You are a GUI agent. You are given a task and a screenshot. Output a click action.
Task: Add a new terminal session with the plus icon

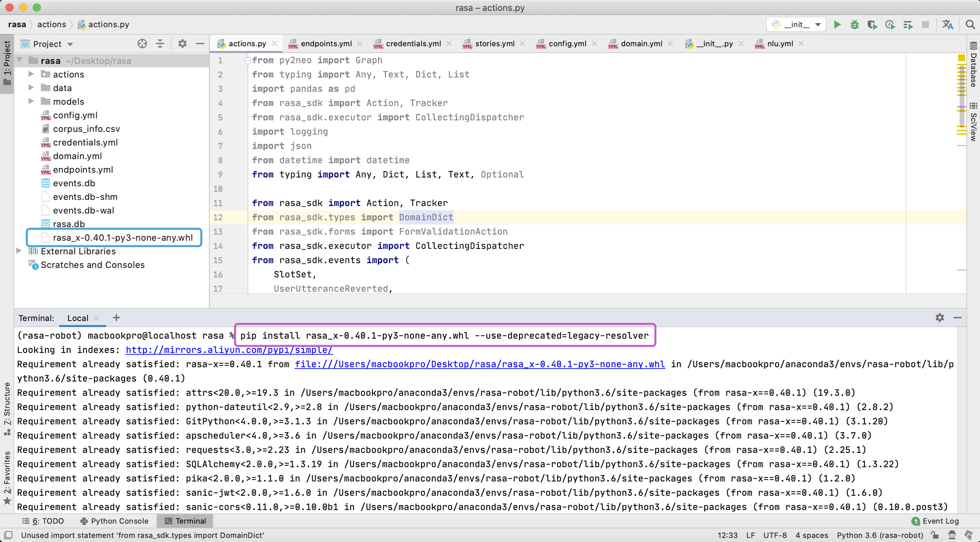coord(116,318)
